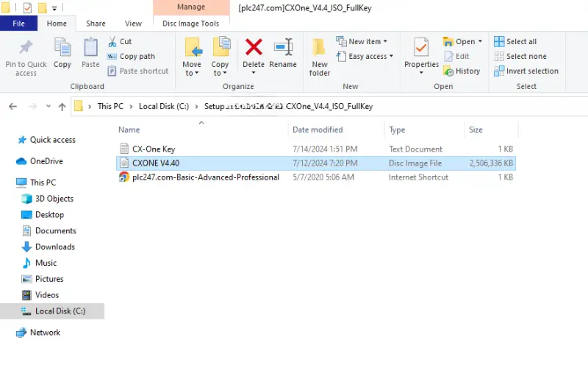Image resolution: width=588 pixels, height=368 pixels.
Task: Click Paste shortcut command
Action: [x=137, y=71]
